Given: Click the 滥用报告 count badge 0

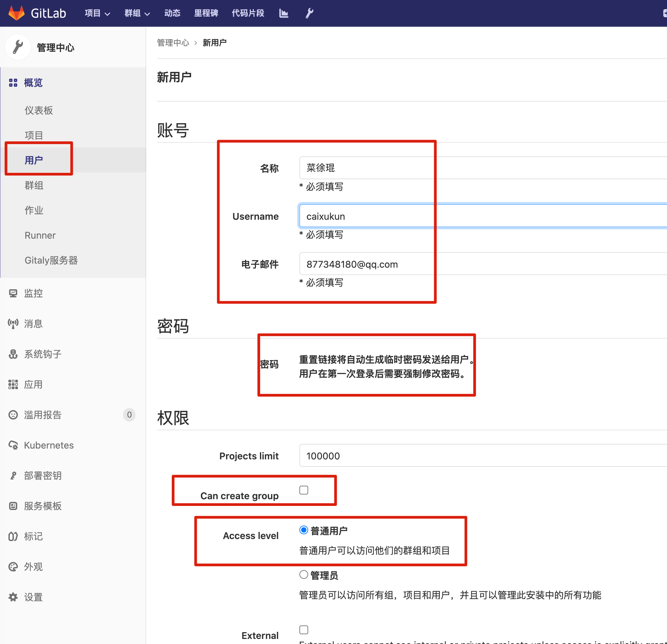Looking at the screenshot, I should (129, 415).
